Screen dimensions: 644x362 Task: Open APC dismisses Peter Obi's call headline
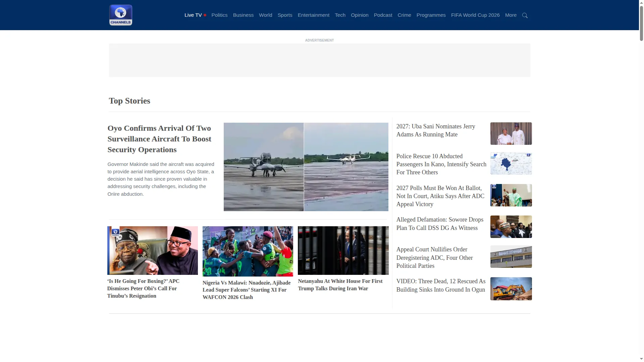[x=143, y=288]
